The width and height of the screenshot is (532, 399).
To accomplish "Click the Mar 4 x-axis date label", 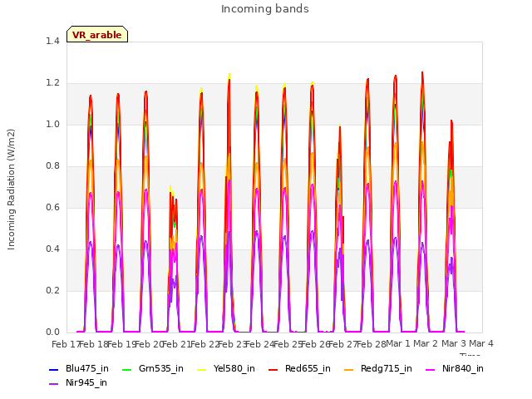I will [x=481, y=343].
